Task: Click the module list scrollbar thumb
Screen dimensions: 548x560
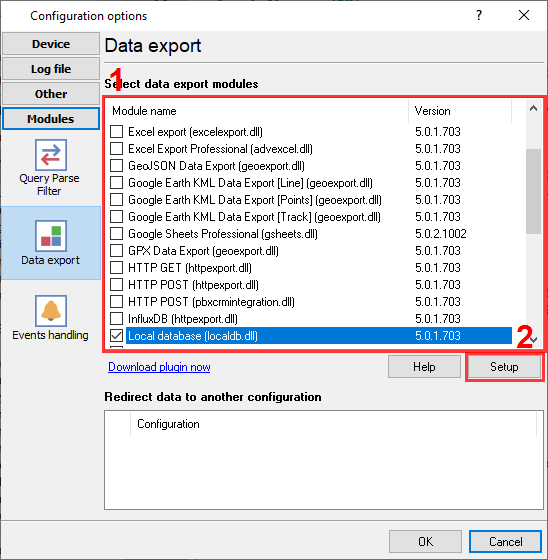Action: click(x=533, y=191)
